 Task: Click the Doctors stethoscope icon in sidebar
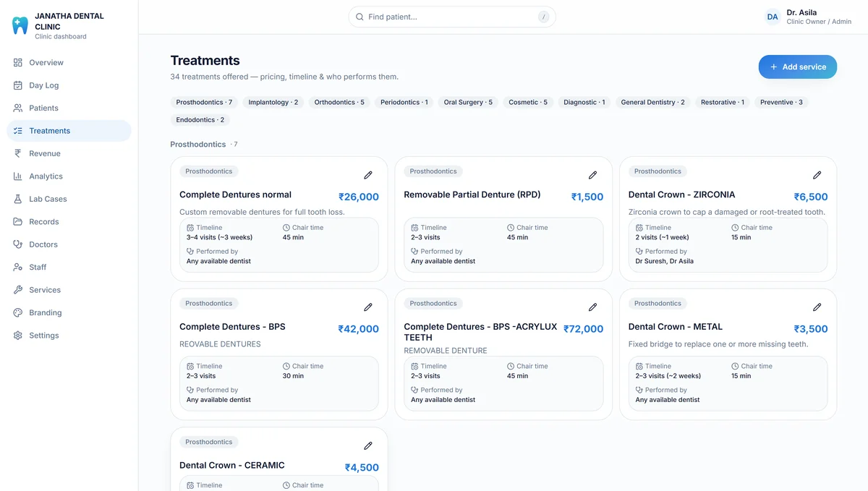coord(18,244)
